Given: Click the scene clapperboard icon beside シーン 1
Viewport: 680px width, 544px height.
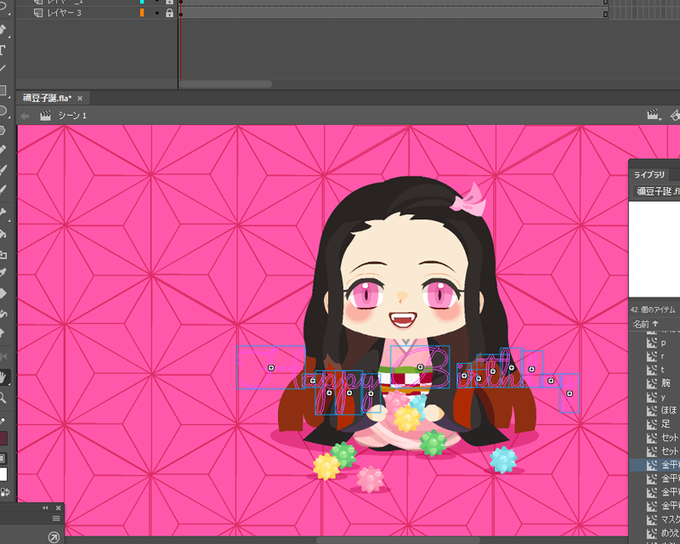Looking at the screenshot, I should pyautogui.click(x=46, y=116).
